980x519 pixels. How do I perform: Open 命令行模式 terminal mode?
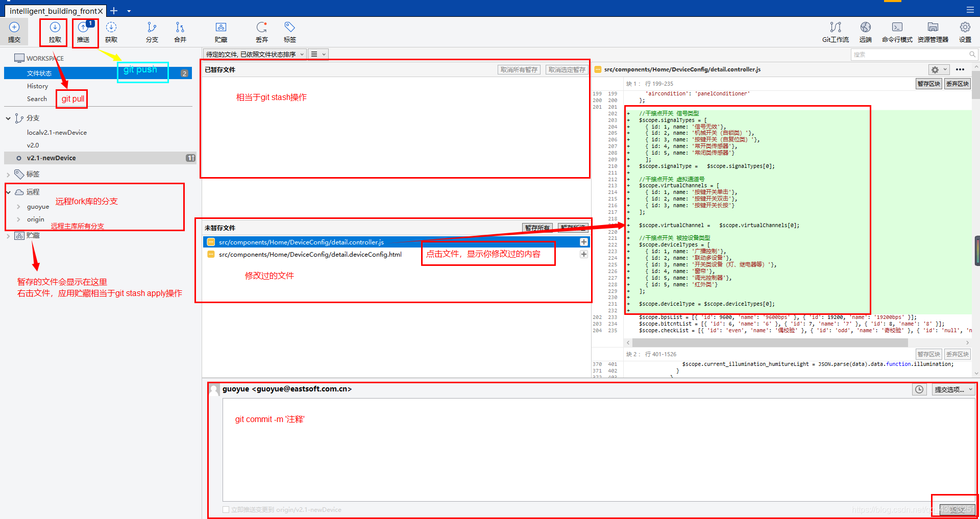pyautogui.click(x=897, y=32)
